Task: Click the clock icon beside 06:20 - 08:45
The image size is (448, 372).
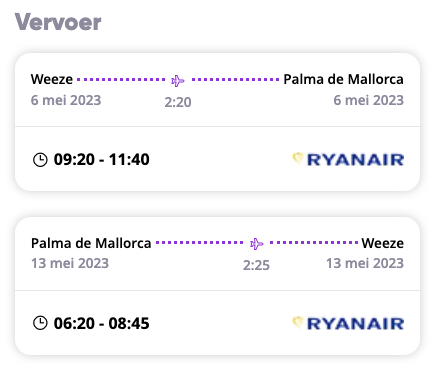Action: pos(40,323)
